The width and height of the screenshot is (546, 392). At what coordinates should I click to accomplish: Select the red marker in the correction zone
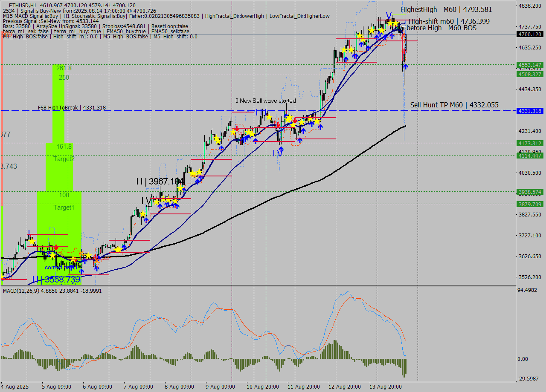click(x=76, y=261)
